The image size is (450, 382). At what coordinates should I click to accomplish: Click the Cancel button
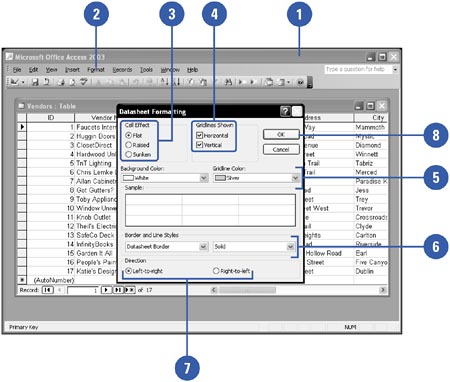coord(281,149)
